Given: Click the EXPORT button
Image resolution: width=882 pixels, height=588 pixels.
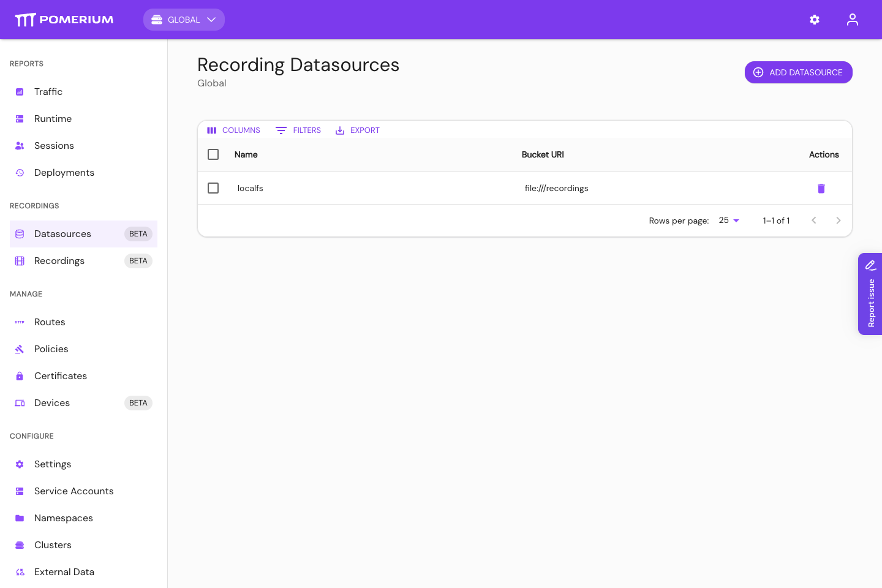Looking at the screenshot, I should point(358,130).
